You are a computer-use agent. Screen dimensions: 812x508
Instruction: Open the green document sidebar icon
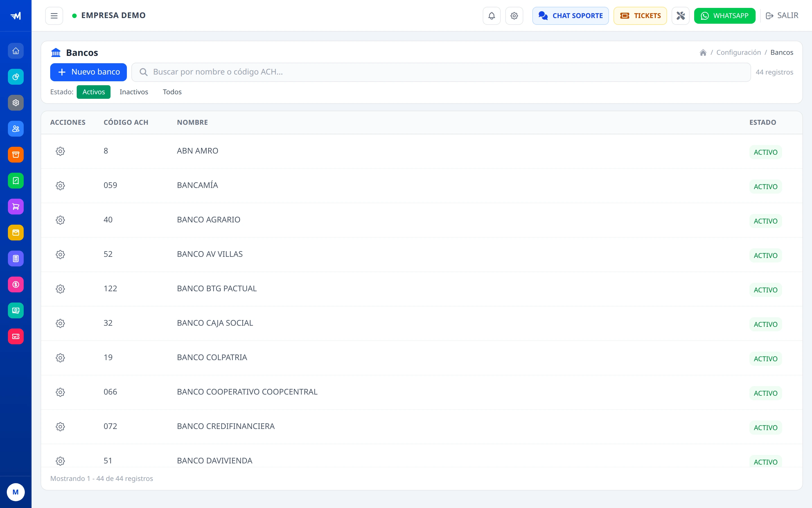16,181
